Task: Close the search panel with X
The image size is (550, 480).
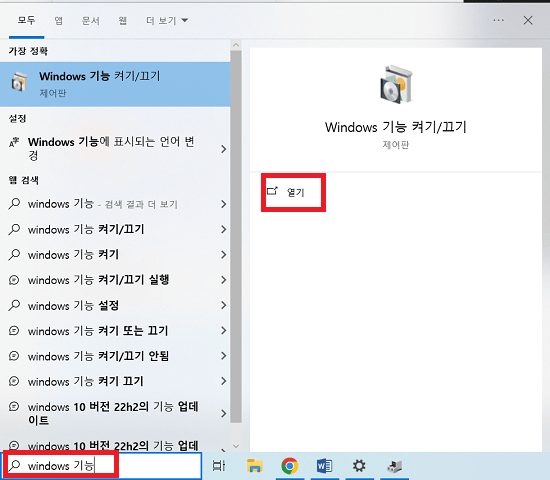Action: coord(528,20)
